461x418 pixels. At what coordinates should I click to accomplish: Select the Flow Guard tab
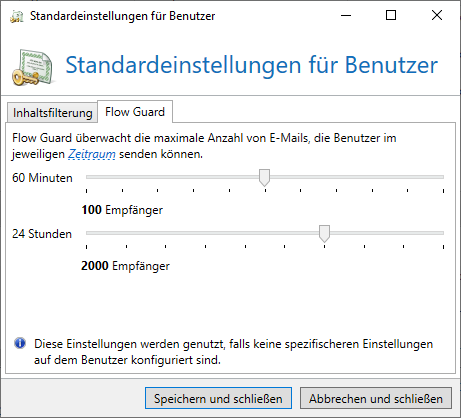(135, 112)
